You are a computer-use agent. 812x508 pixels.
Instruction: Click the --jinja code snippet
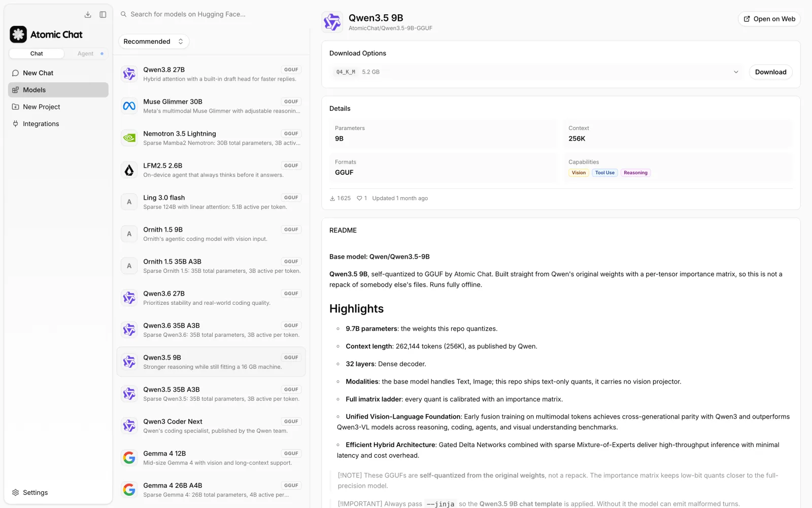pos(441,504)
